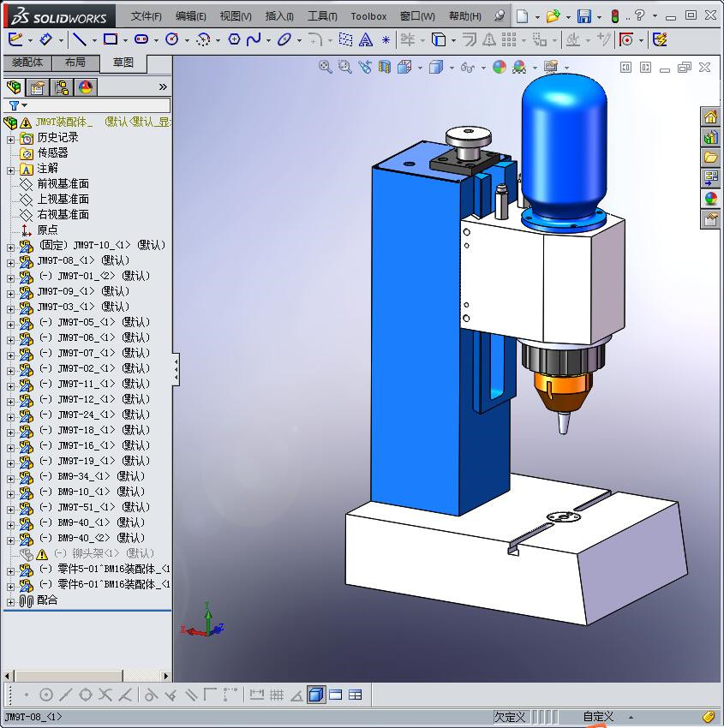Open the Display Style dropdown arrow
The image size is (724, 728).
(452, 68)
